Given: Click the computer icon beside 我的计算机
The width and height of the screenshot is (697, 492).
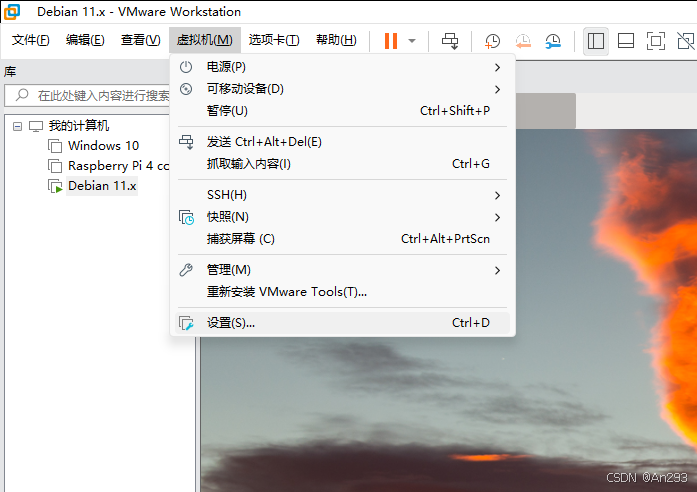Looking at the screenshot, I should [x=36, y=126].
